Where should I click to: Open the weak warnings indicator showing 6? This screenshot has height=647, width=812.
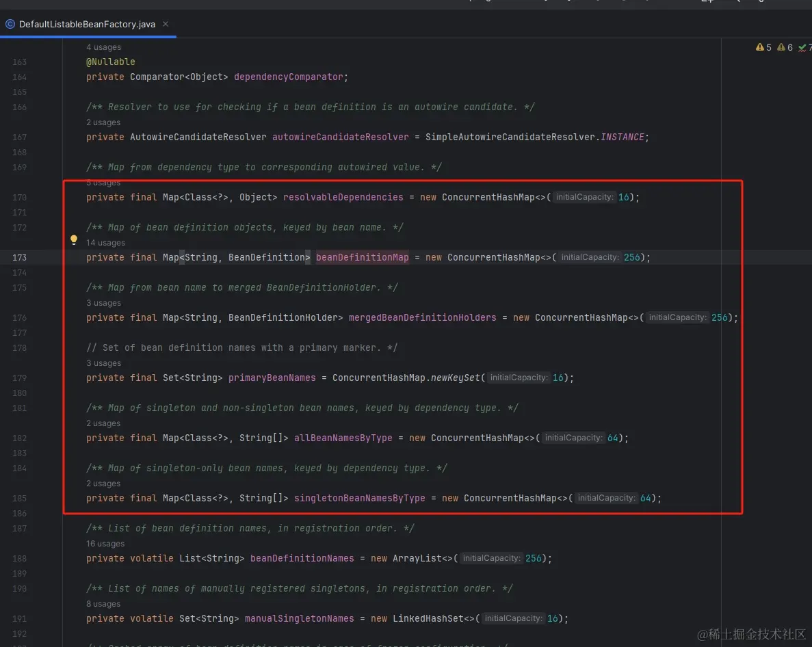pos(785,47)
